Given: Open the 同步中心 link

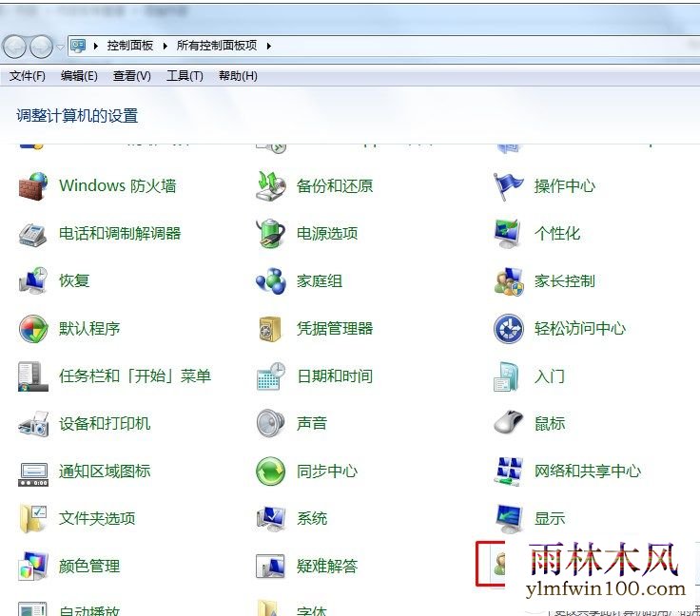Looking at the screenshot, I should (327, 472).
